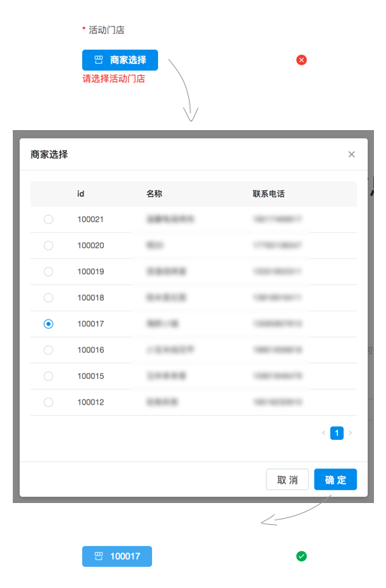Pick merchant 100016 radio button
This screenshot has width=386, height=588.
48,350
